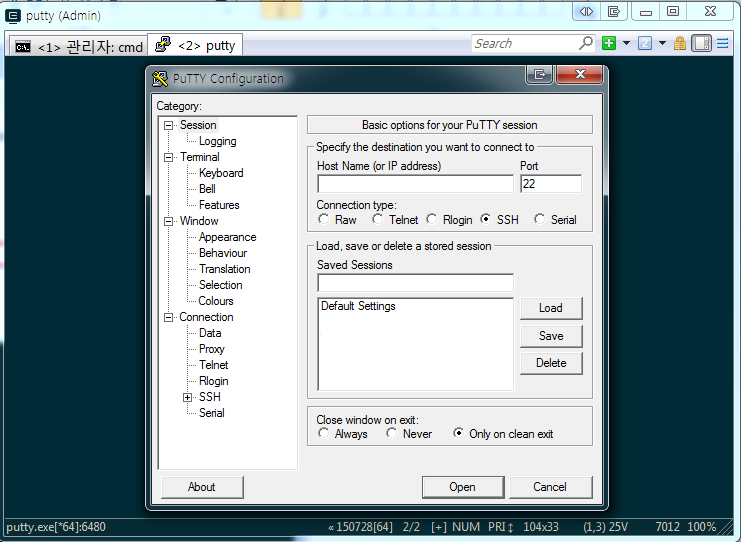Click the putty icon on second tab
This screenshot has width=741, height=542.
[x=163, y=44]
